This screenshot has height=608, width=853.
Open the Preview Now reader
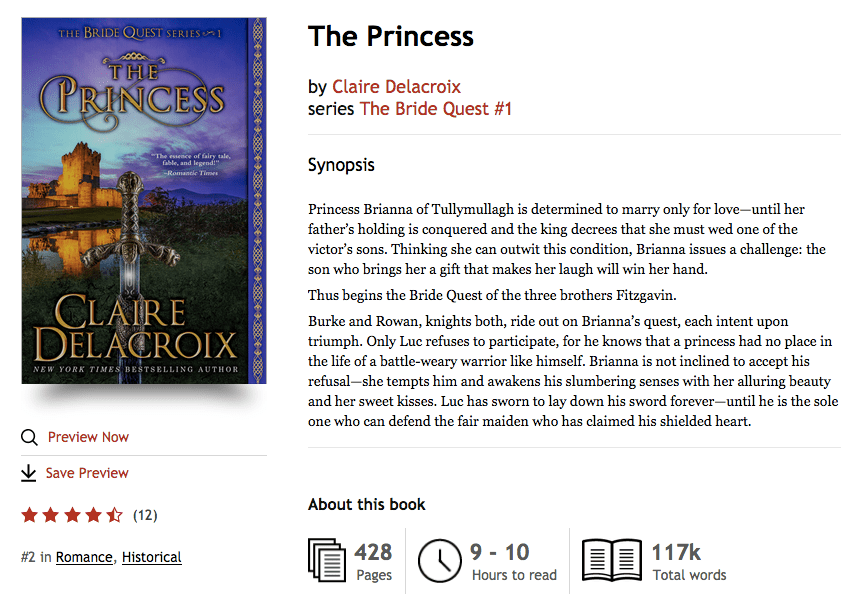88,437
